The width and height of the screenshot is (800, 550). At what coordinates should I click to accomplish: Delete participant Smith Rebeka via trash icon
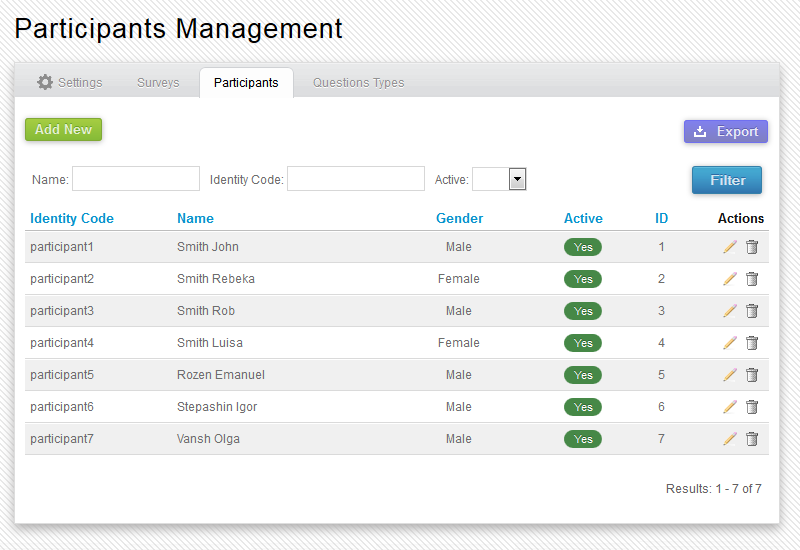click(x=752, y=279)
